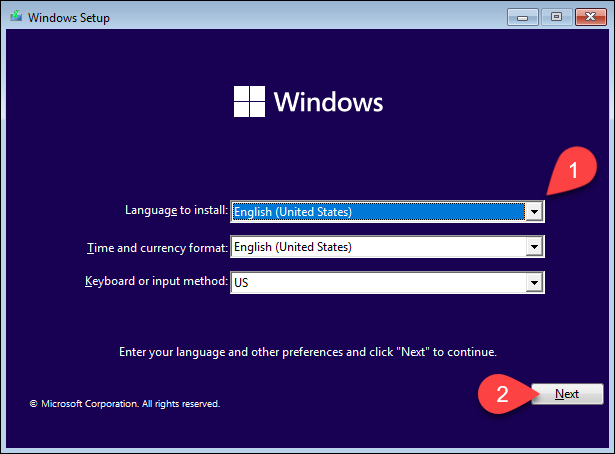Open the Keyboard or input method dropdown arrow
This screenshot has width=615, height=454.
[534, 283]
